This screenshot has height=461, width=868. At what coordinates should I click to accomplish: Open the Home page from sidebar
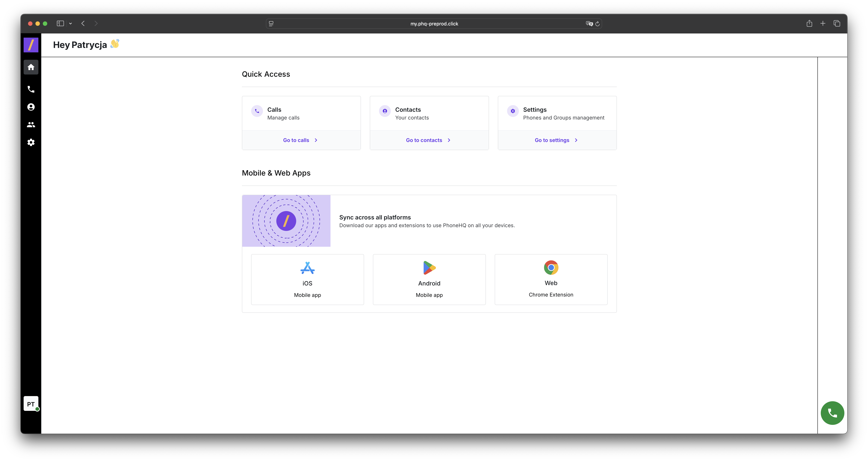(31, 67)
